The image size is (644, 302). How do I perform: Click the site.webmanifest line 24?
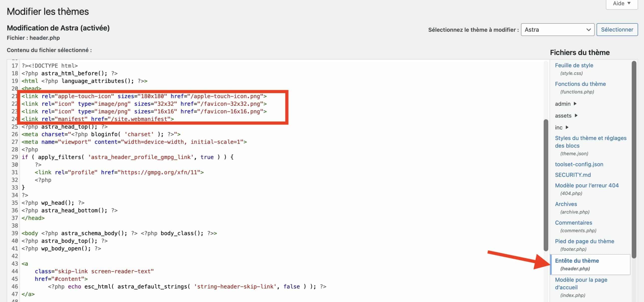coord(98,119)
